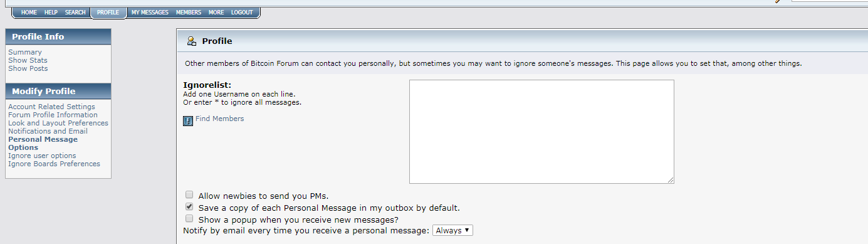Open MY MESSAGES in the navigation bar
This screenshot has height=244, width=868.
(150, 13)
